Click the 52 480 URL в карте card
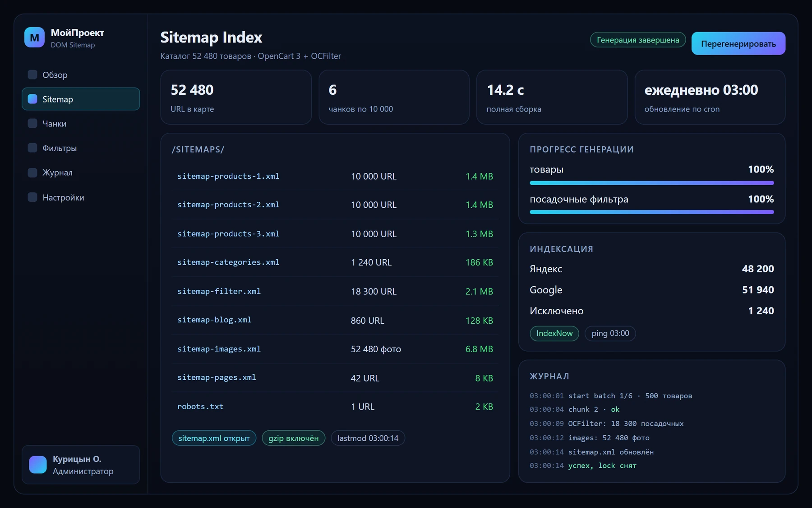Viewport: 812px width, 508px height. tap(236, 97)
